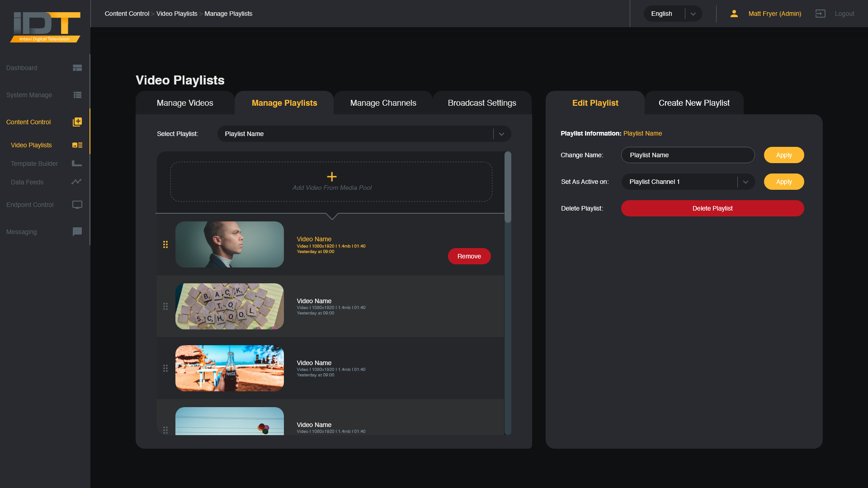The height and width of the screenshot is (488, 868).
Task: Open Messaging in the sidebar
Action: point(44,232)
